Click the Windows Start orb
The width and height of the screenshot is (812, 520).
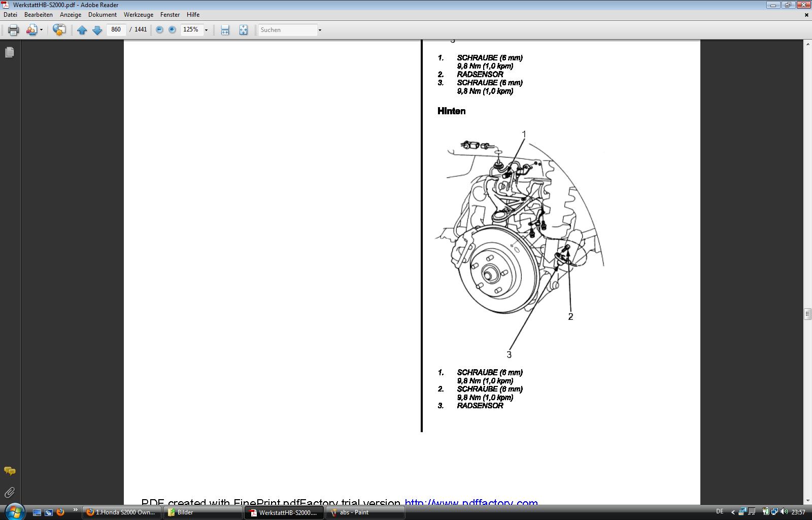(14, 511)
